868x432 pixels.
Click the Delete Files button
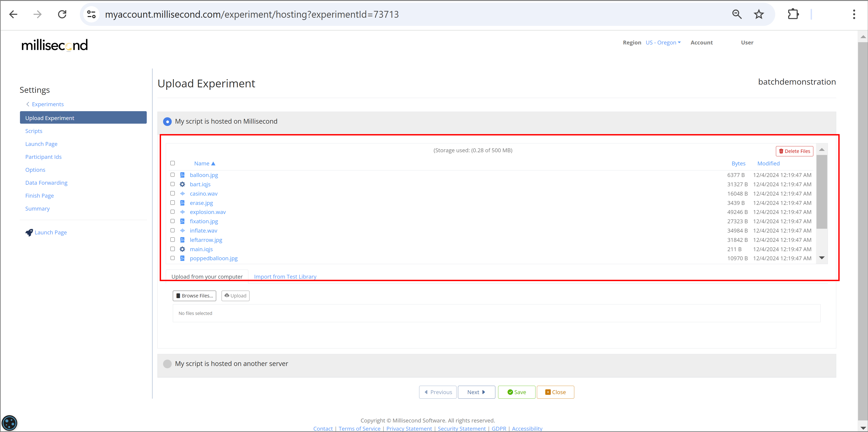[x=794, y=151]
